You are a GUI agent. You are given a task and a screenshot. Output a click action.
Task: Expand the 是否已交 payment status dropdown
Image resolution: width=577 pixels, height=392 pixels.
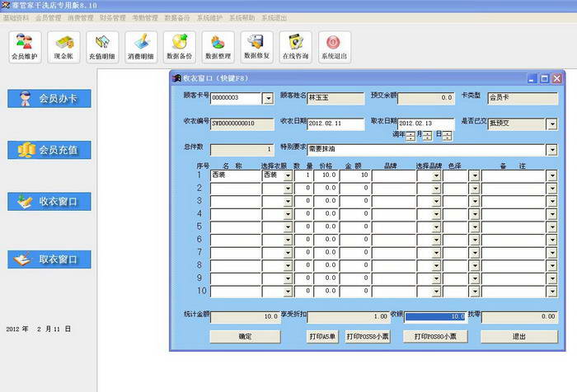tap(551, 124)
